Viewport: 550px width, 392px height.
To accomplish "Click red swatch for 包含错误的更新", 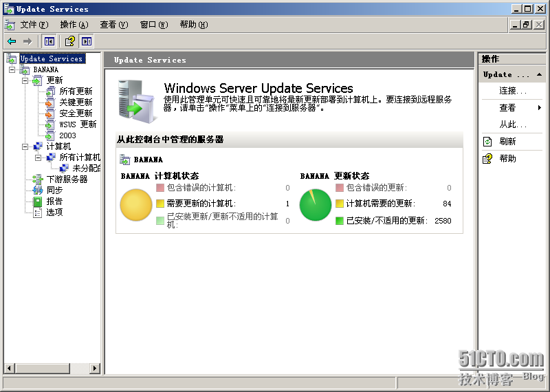I will coord(339,188).
